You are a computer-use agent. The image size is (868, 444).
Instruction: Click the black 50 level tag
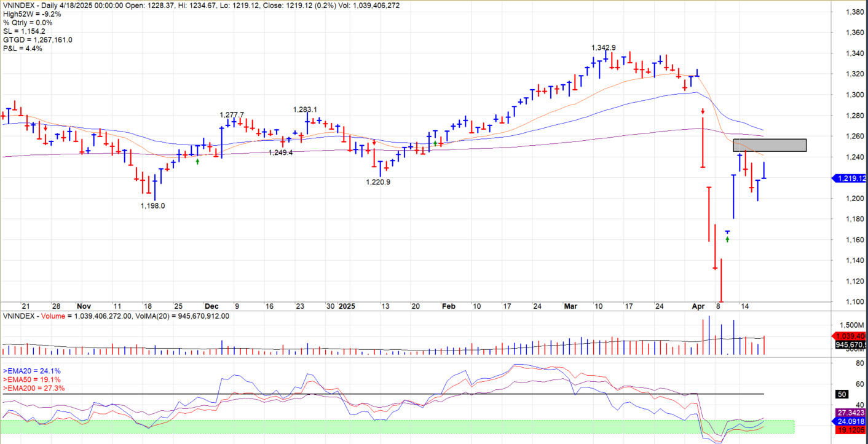(x=842, y=394)
